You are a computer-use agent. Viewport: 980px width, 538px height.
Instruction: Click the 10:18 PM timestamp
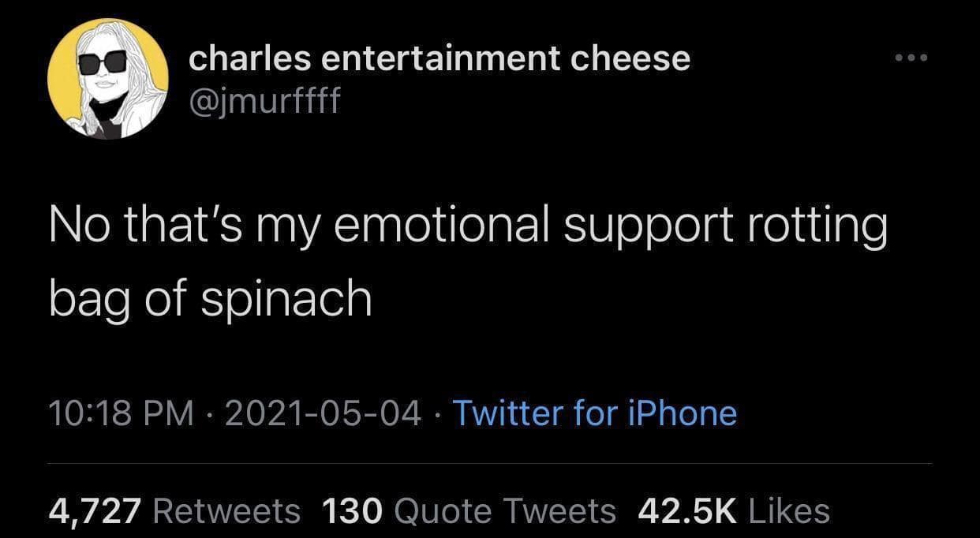(x=121, y=413)
